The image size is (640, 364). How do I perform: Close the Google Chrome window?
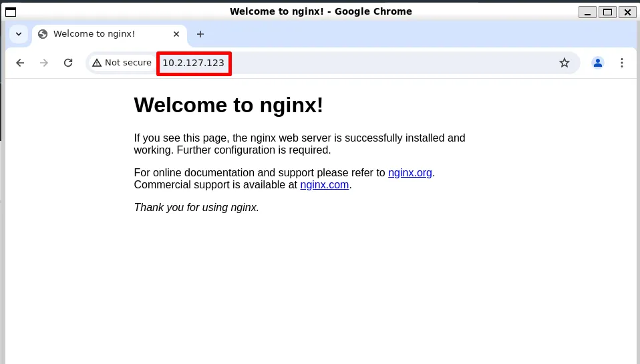pos(627,11)
